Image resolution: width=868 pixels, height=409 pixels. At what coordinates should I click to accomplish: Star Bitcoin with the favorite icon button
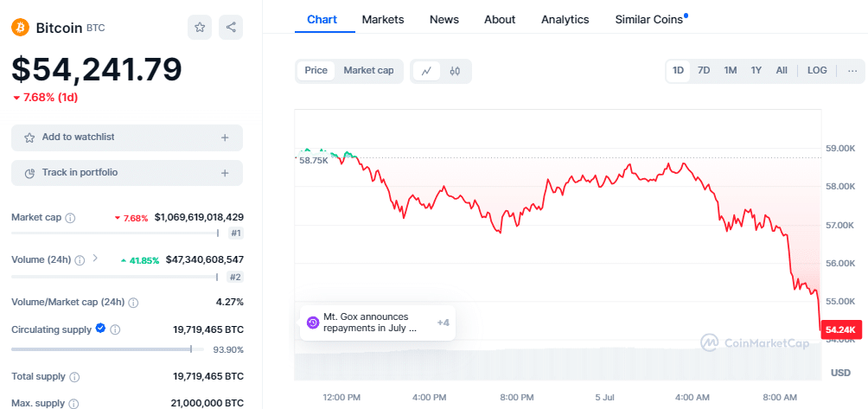point(200,27)
